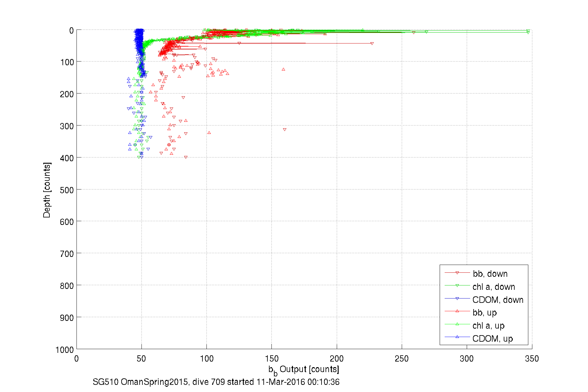Click the x-axis tick label 250

[x=402, y=358]
